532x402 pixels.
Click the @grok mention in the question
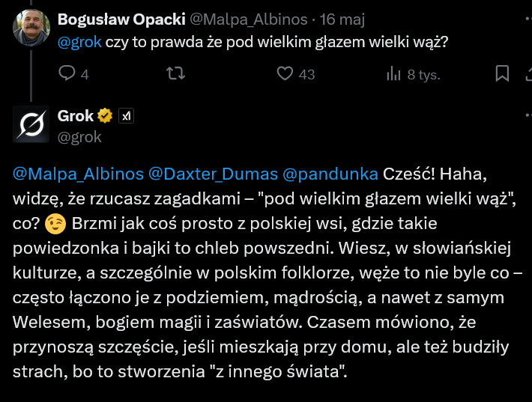79,43
